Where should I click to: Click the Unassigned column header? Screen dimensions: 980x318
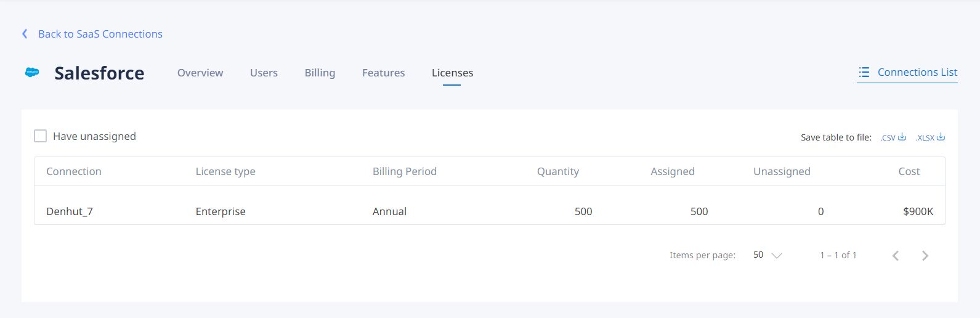782,171
